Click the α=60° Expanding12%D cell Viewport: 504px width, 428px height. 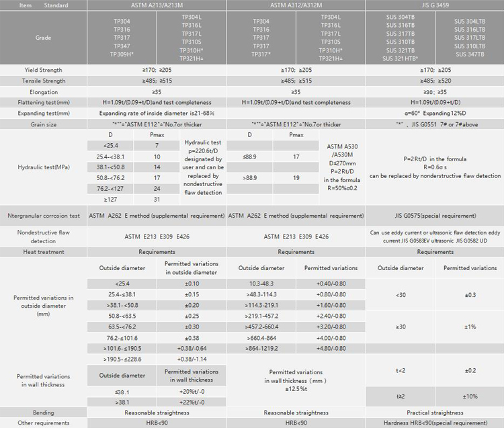tap(435, 113)
